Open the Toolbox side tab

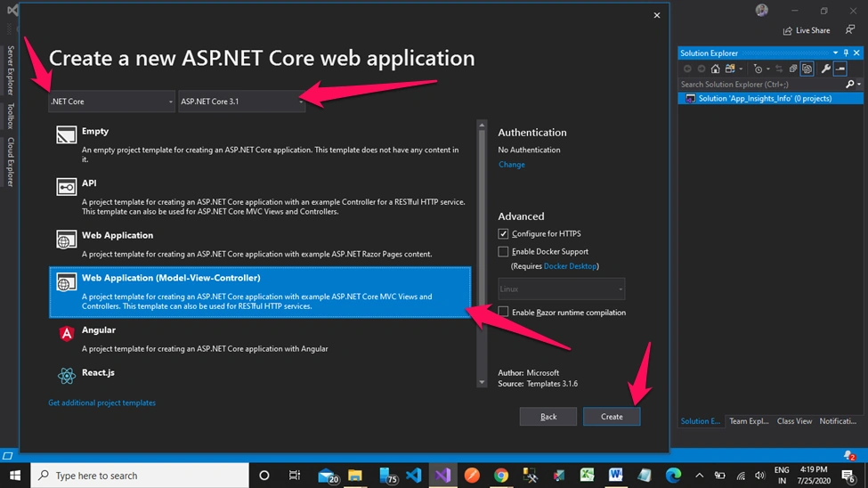click(x=10, y=116)
